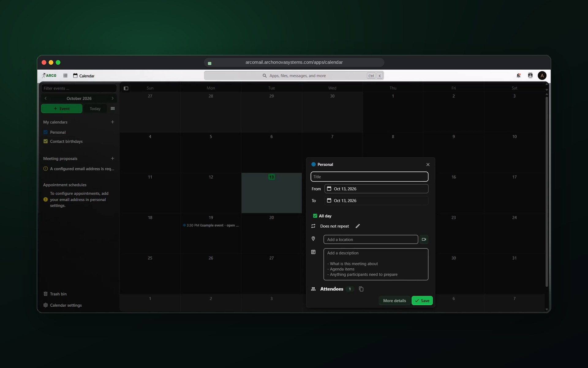Open the 3:30 PM Example event
This screenshot has width=588, height=368.
pyautogui.click(x=211, y=225)
